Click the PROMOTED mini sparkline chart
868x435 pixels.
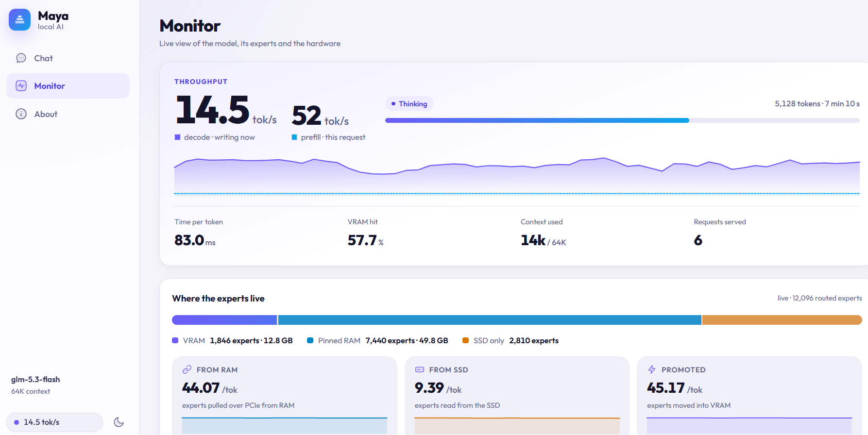pyautogui.click(x=749, y=425)
